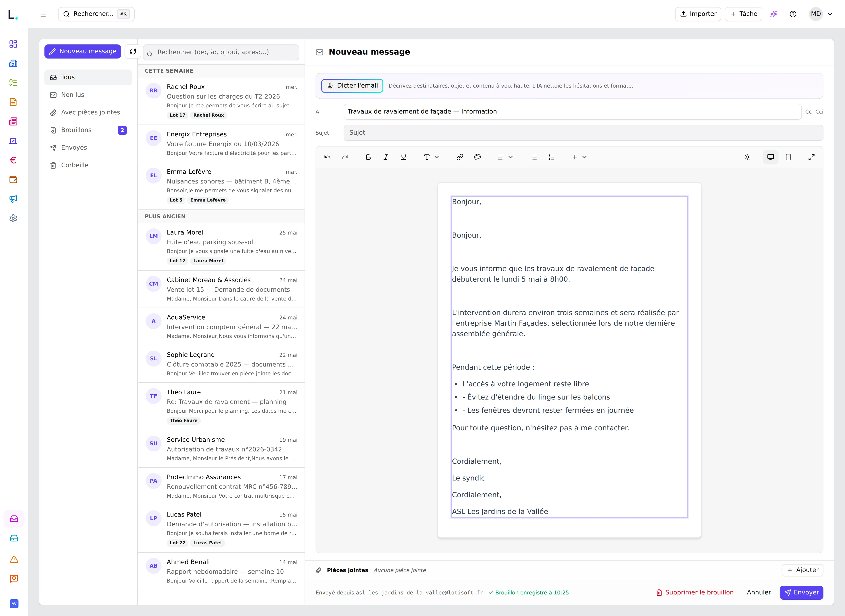
Task: Insert a hyperlink in the message
Action: coord(460,157)
